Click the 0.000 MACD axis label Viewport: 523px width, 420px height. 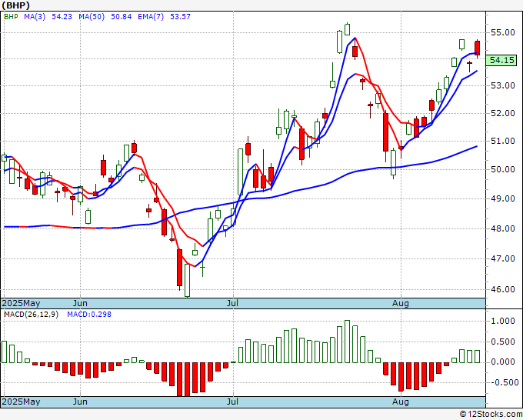(503, 362)
